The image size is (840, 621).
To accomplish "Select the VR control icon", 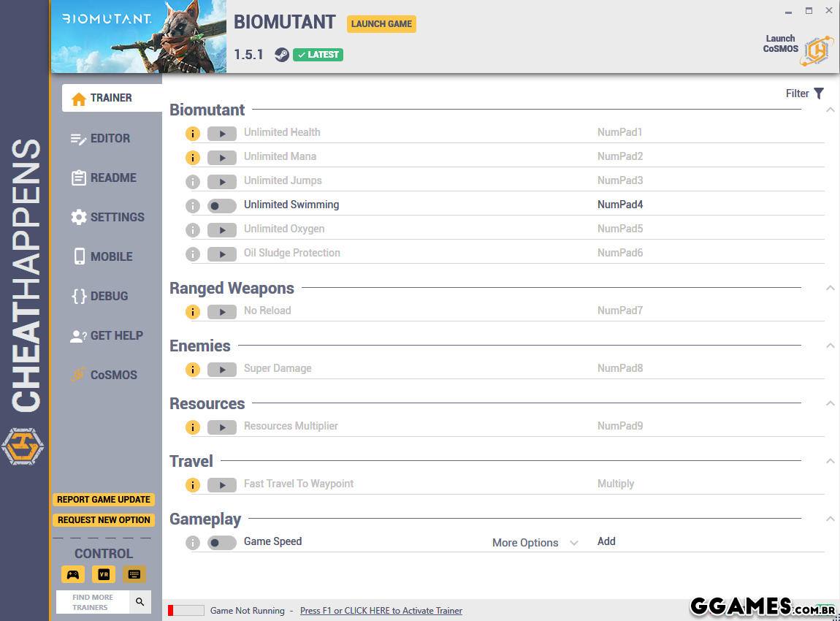I will (x=104, y=574).
